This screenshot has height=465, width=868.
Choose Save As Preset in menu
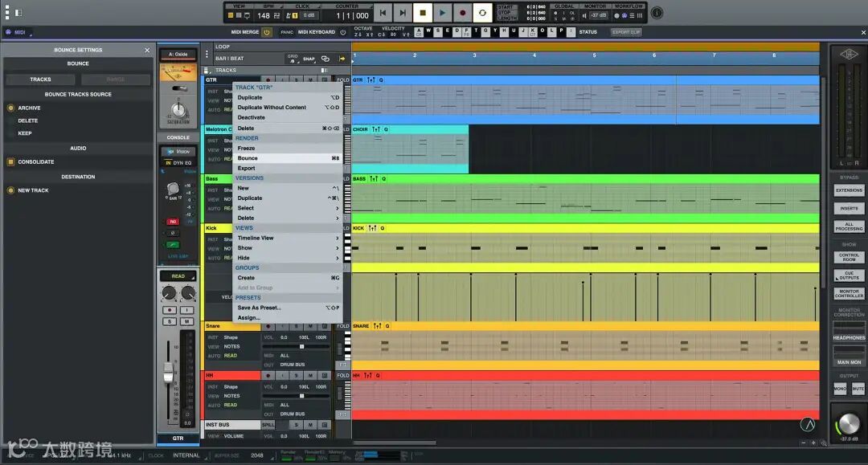[x=287, y=308]
